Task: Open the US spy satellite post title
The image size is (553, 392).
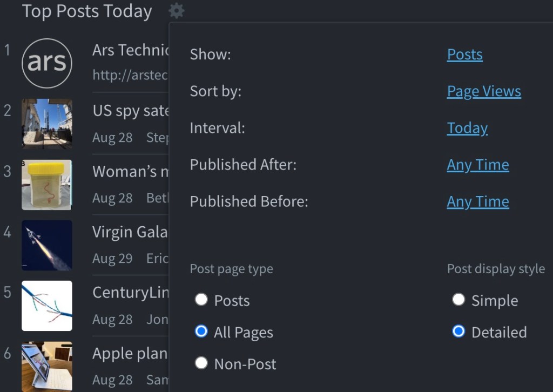Action: 131,111
